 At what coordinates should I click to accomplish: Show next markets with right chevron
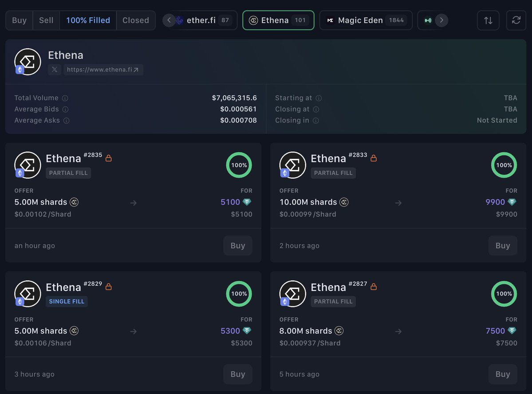pyautogui.click(x=441, y=20)
